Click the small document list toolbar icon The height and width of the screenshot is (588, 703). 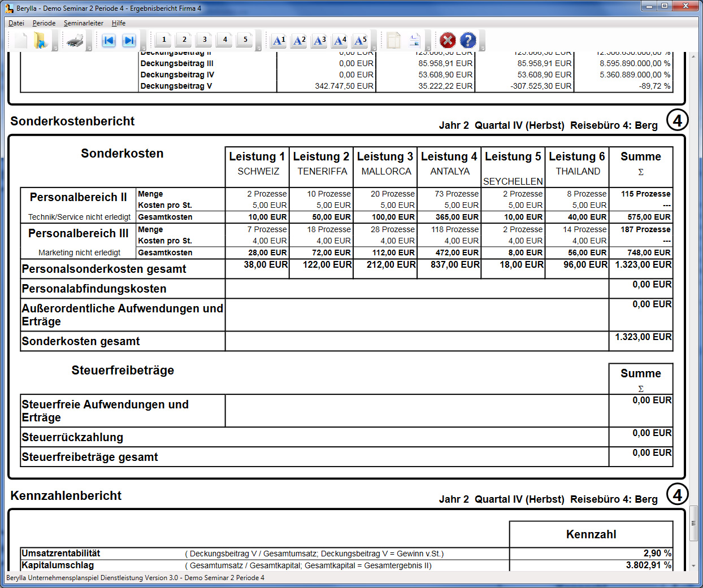[414, 40]
